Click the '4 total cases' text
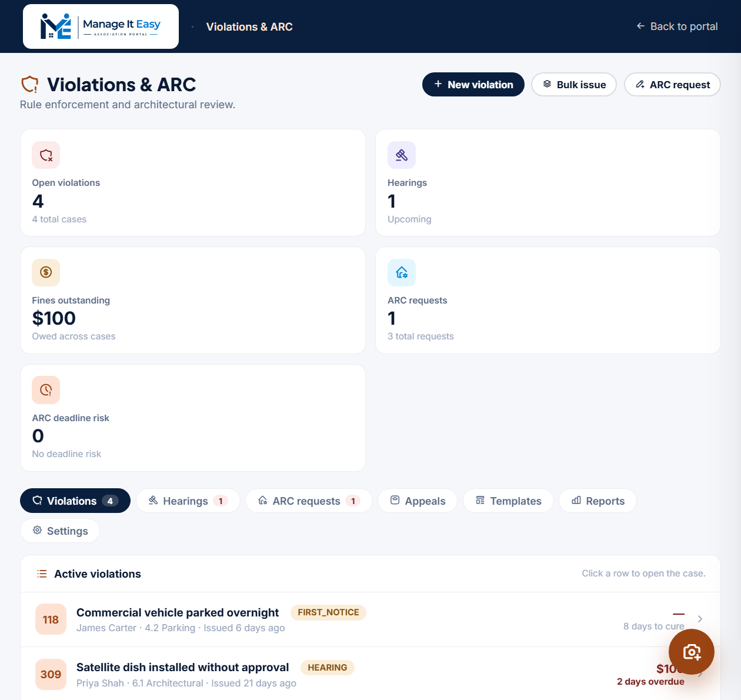This screenshot has height=700, width=741. tap(59, 219)
